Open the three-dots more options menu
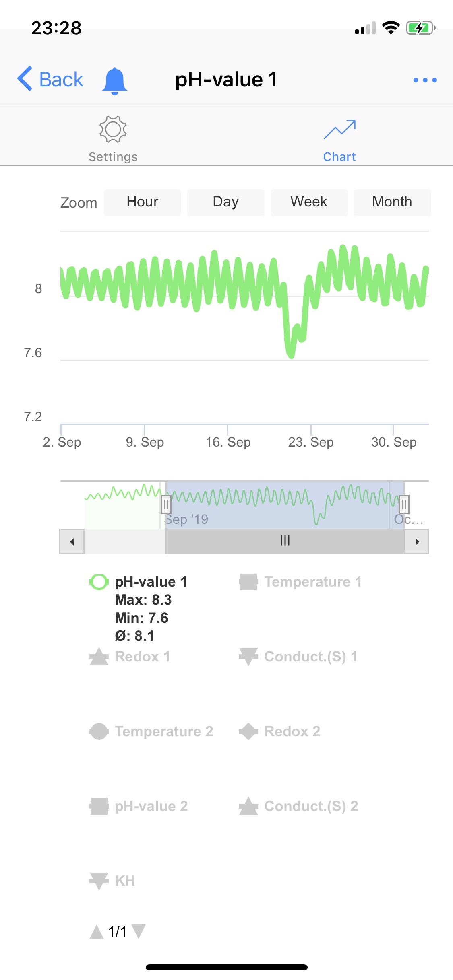 tap(425, 80)
